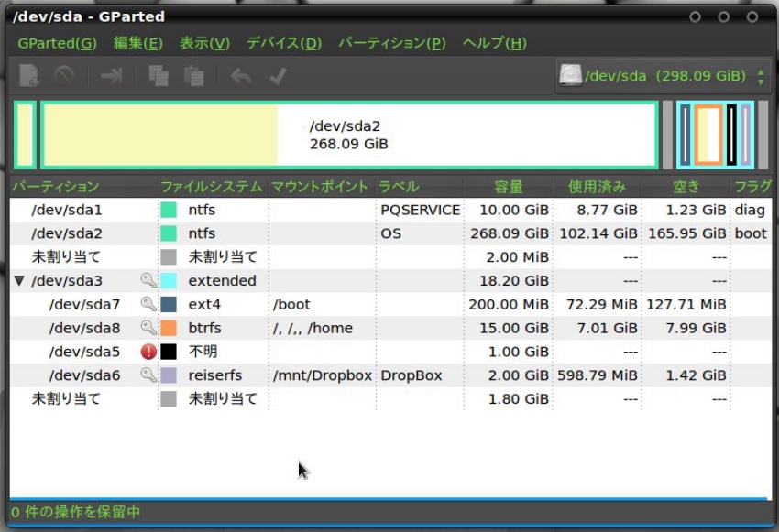Open the 表示(V) menu
779x532 pixels.
pyautogui.click(x=204, y=43)
